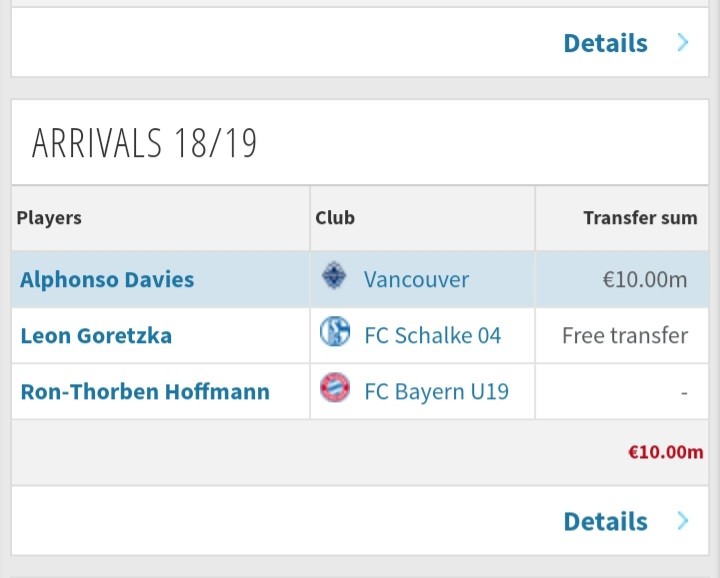
Task: Open Details link at top of page
Action: tap(605, 43)
